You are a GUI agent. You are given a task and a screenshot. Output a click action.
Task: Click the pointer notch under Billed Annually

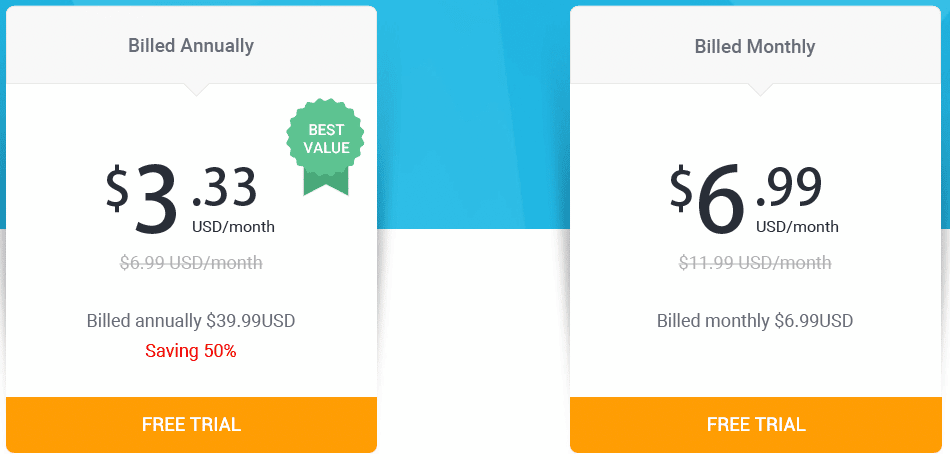[196, 90]
